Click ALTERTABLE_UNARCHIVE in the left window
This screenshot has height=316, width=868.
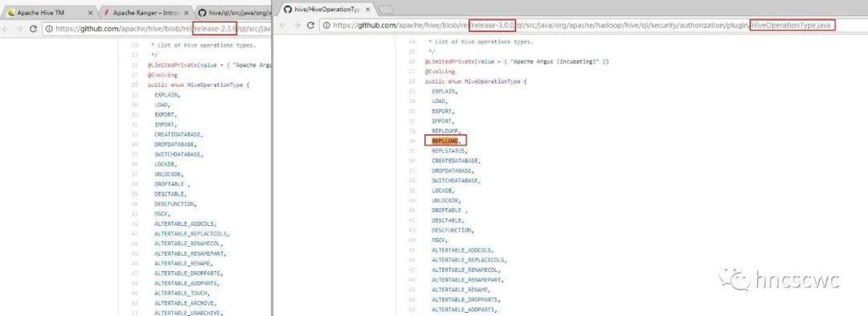(x=189, y=313)
